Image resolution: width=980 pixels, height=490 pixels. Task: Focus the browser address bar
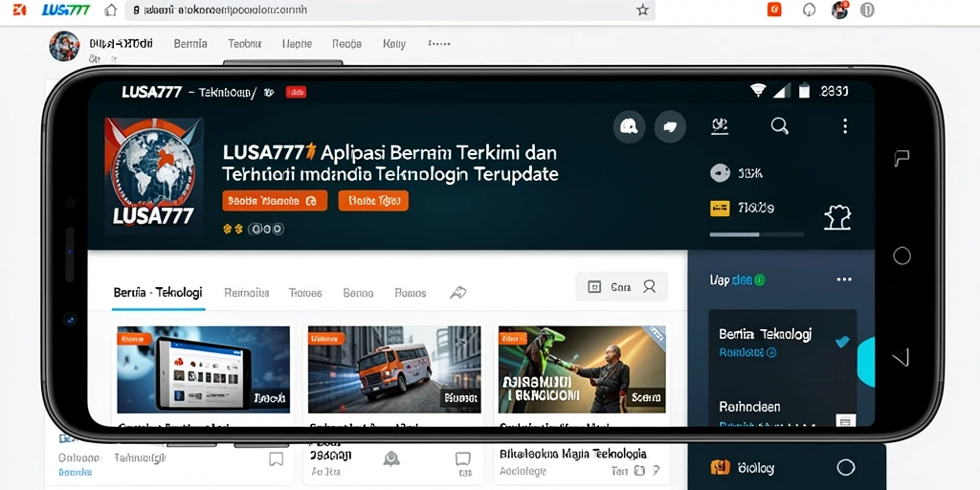(390, 10)
